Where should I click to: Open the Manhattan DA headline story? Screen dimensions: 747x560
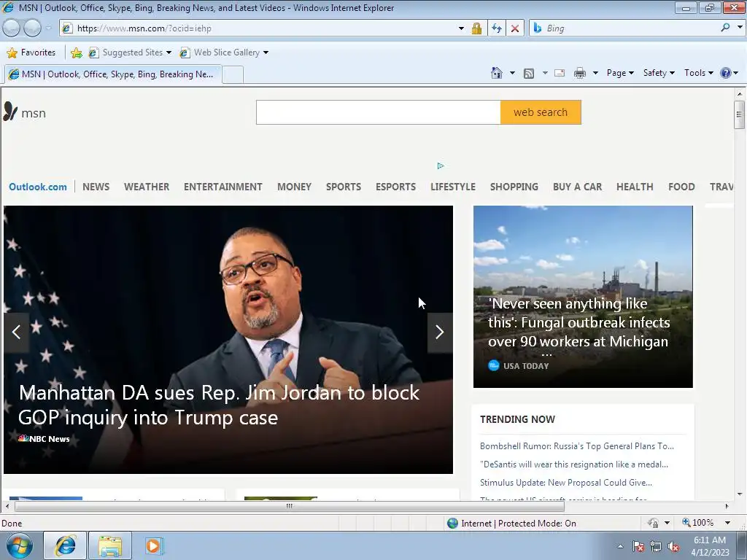point(219,405)
